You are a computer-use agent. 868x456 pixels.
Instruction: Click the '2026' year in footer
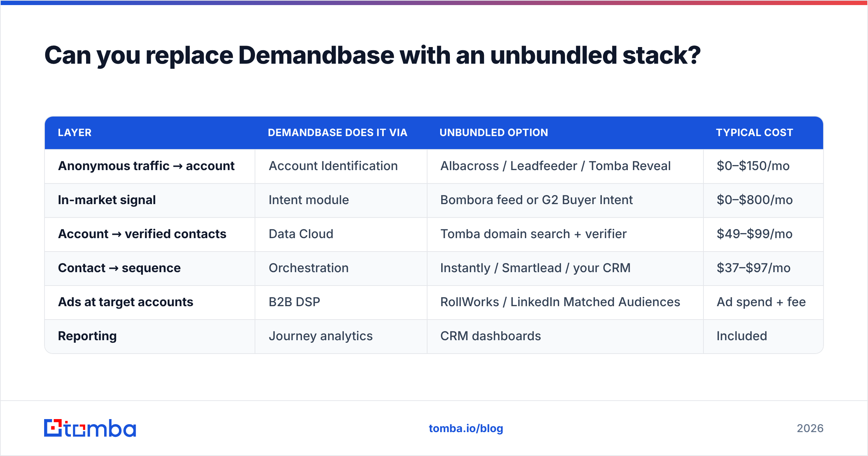tap(810, 428)
